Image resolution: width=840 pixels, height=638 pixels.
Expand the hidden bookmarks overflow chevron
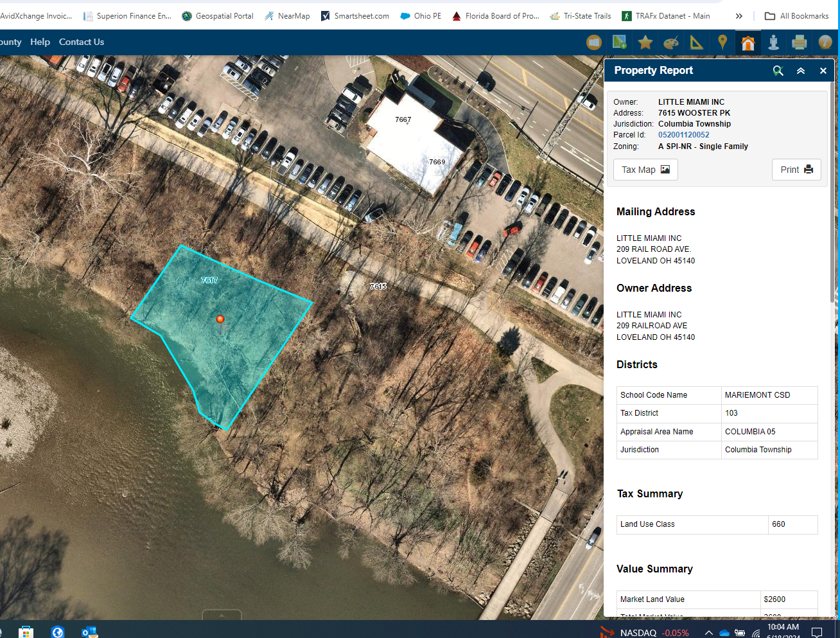point(739,16)
